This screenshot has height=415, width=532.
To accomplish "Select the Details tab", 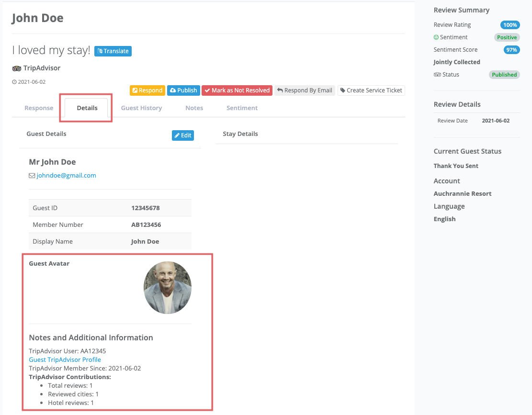I will click(x=87, y=108).
